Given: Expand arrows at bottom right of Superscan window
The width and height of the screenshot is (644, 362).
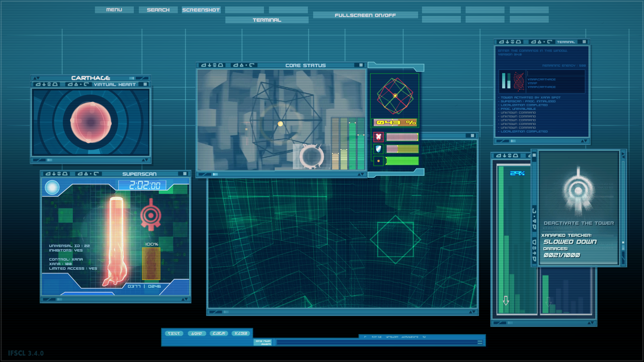Looking at the screenshot, I should pyautogui.click(x=185, y=299).
